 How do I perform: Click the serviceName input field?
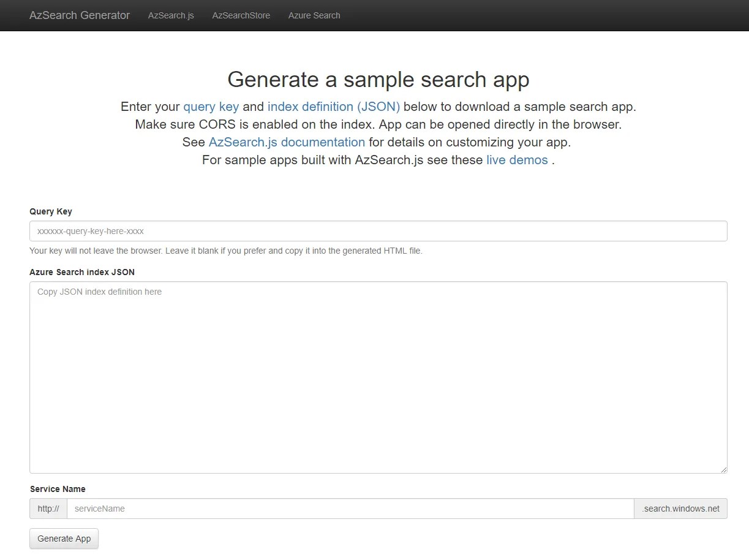[350, 509]
